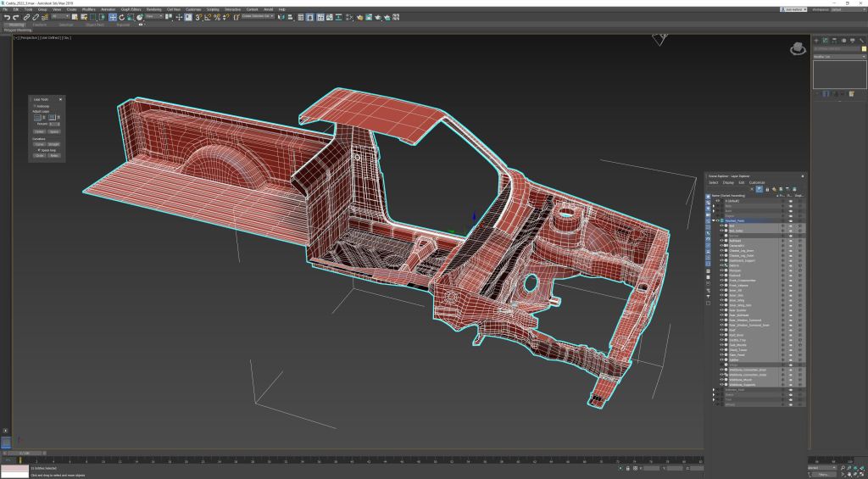Viewport: 868px width, 479px height.
Task: Click the object color swatch at bottom left
Action: [x=14, y=468]
